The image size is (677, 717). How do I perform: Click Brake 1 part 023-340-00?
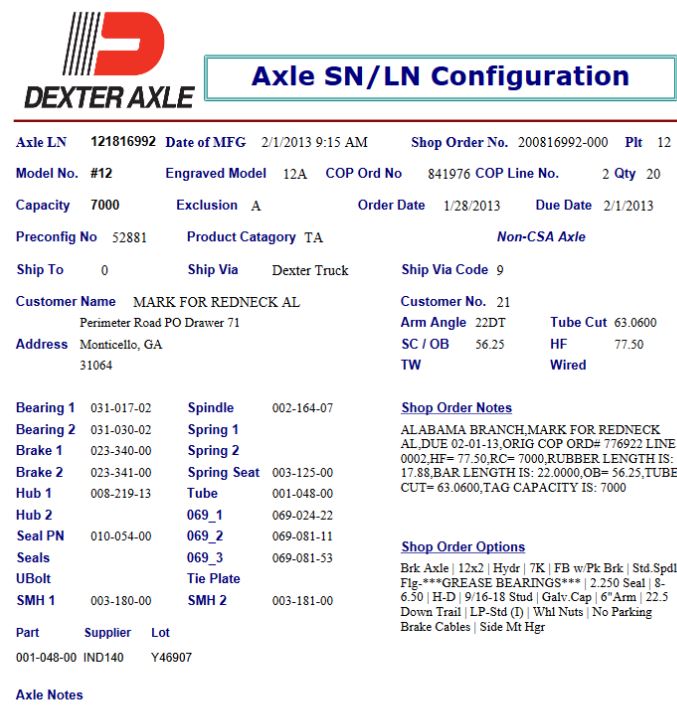pos(121,451)
